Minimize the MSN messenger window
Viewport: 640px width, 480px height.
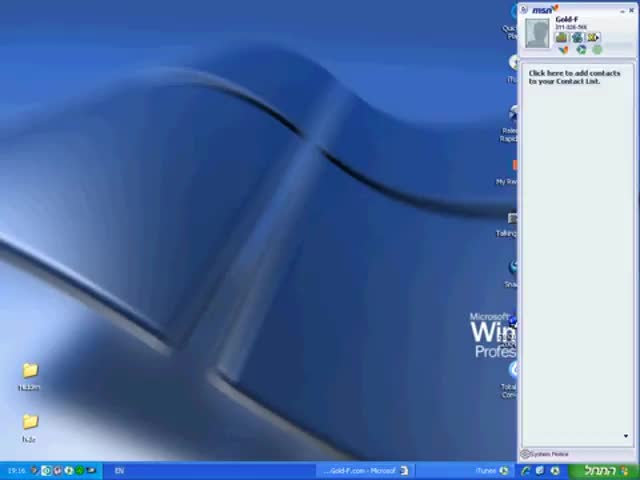620,10
